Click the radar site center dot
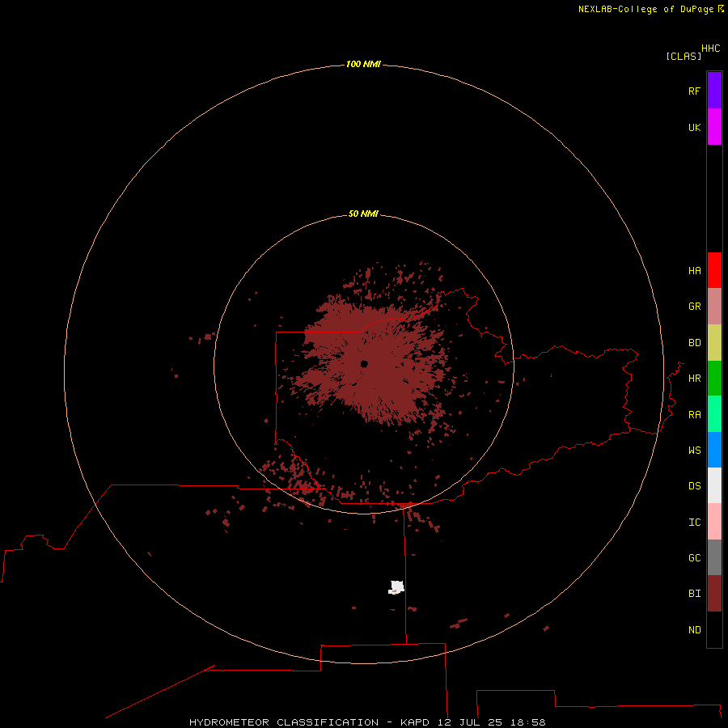Viewport: 728px width, 728px height. (364, 364)
